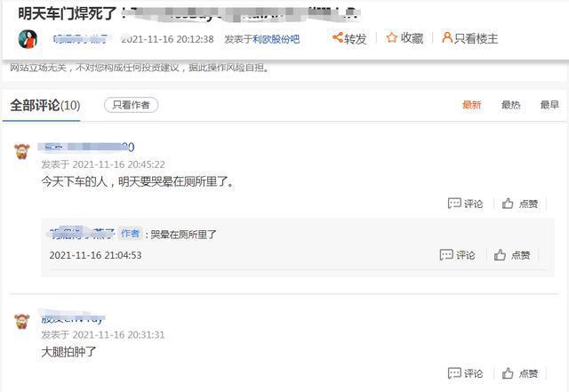
Task: Like the 今天下车的人 comment with thumbs-up
Action: (x=508, y=204)
